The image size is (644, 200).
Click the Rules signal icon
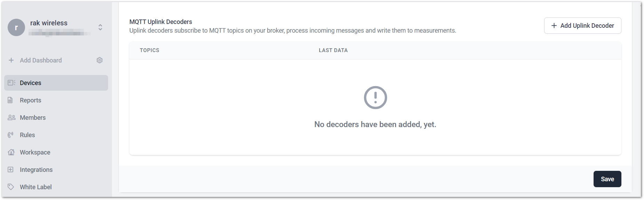click(11, 135)
